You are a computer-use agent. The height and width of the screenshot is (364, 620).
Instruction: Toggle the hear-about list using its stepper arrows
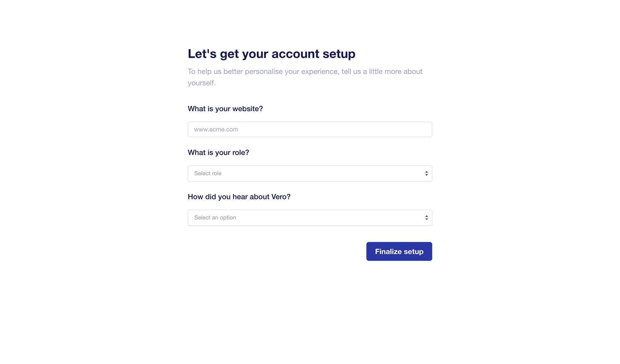pyautogui.click(x=427, y=218)
